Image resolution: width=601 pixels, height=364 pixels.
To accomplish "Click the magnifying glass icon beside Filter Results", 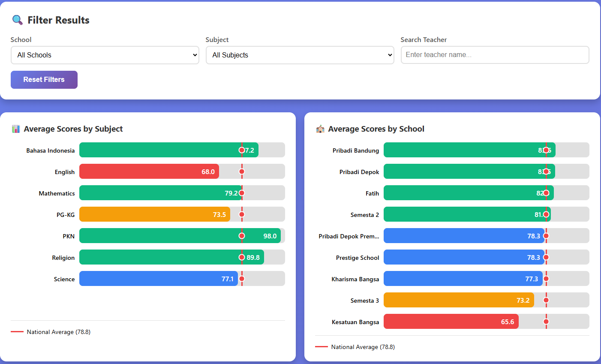I will 16,20.
